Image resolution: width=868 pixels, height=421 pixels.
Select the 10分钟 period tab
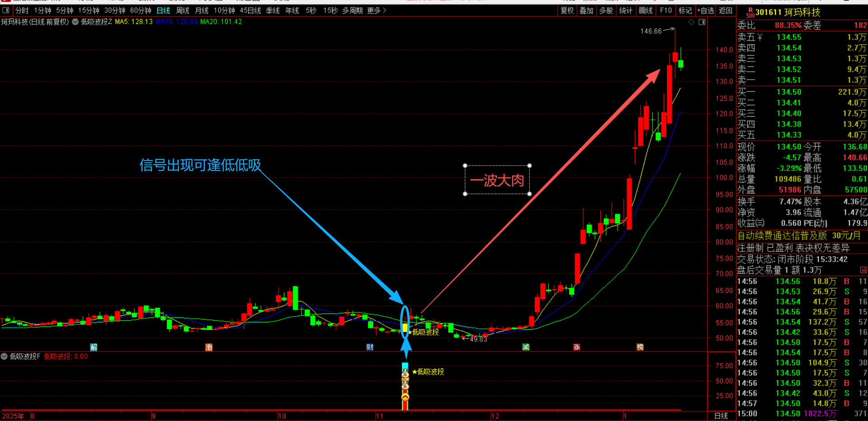[x=224, y=10]
